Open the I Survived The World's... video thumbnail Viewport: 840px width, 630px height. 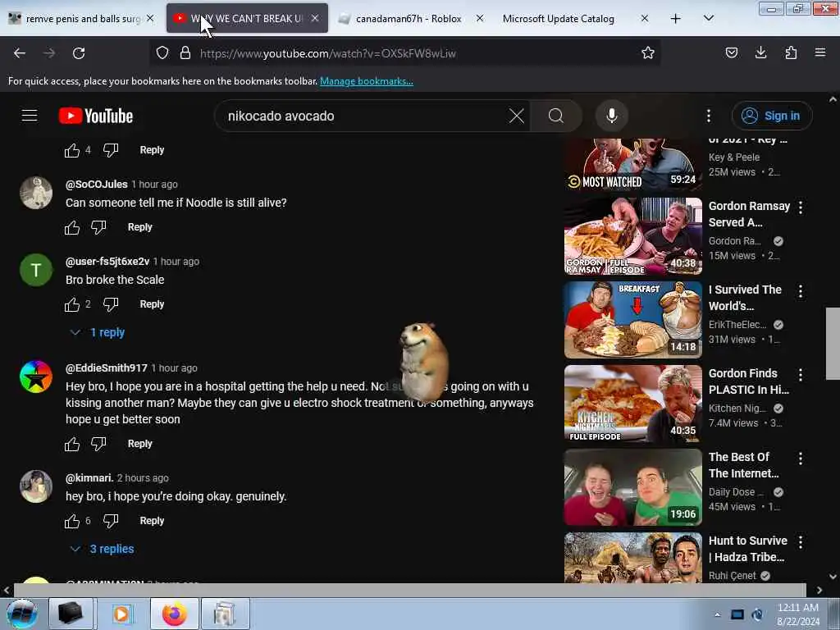click(632, 320)
